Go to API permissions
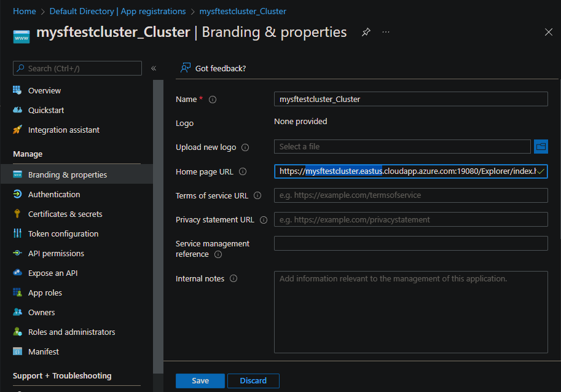 (56, 253)
